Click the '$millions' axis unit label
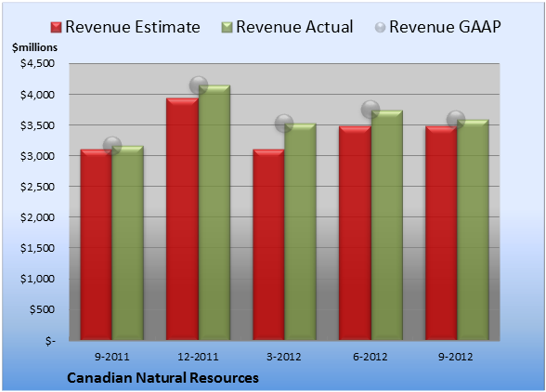This screenshot has height=392, width=546. (34, 47)
